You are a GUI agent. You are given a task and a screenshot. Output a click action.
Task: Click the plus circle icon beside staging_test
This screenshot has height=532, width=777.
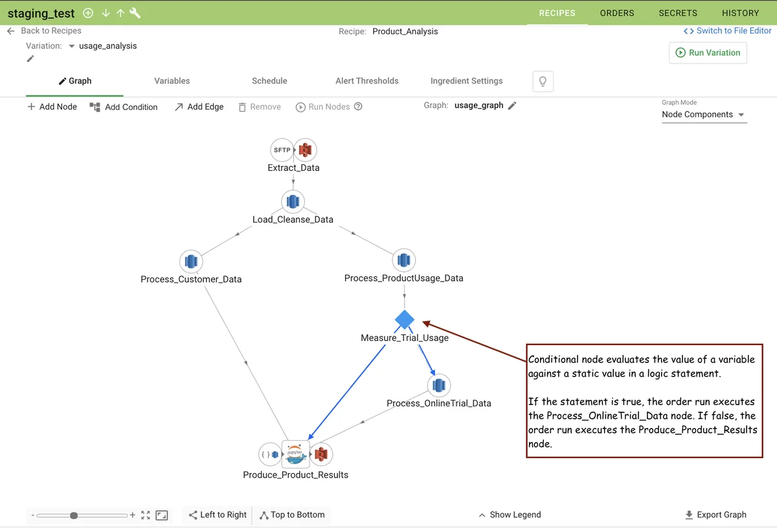pyautogui.click(x=88, y=13)
